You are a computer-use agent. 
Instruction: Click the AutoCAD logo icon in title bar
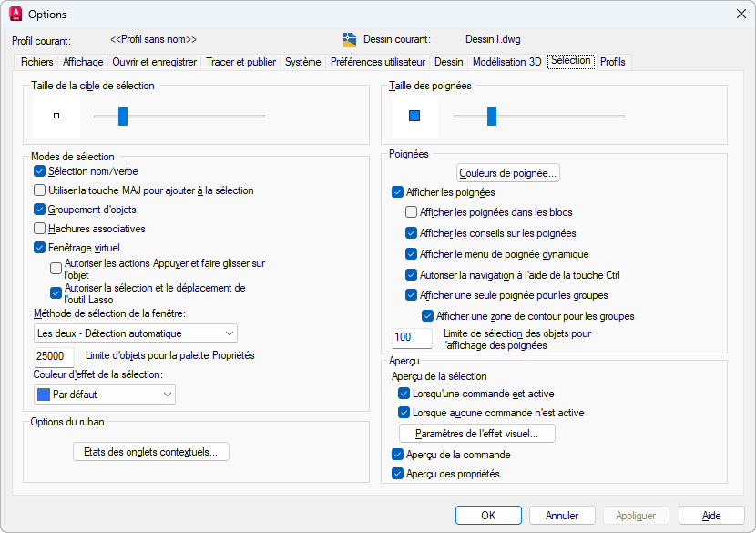(15, 15)
